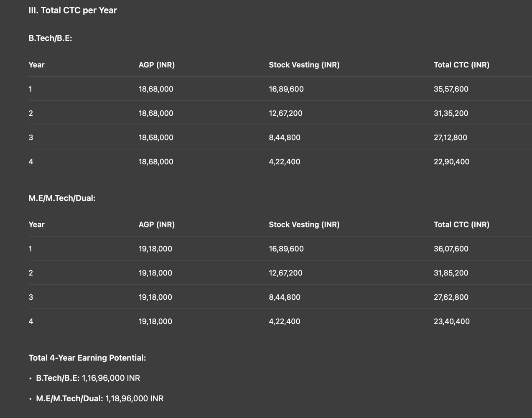Click stock vesting 8,44,800 in 27,62,800 row
532x418 pixels.
(285, 297)
